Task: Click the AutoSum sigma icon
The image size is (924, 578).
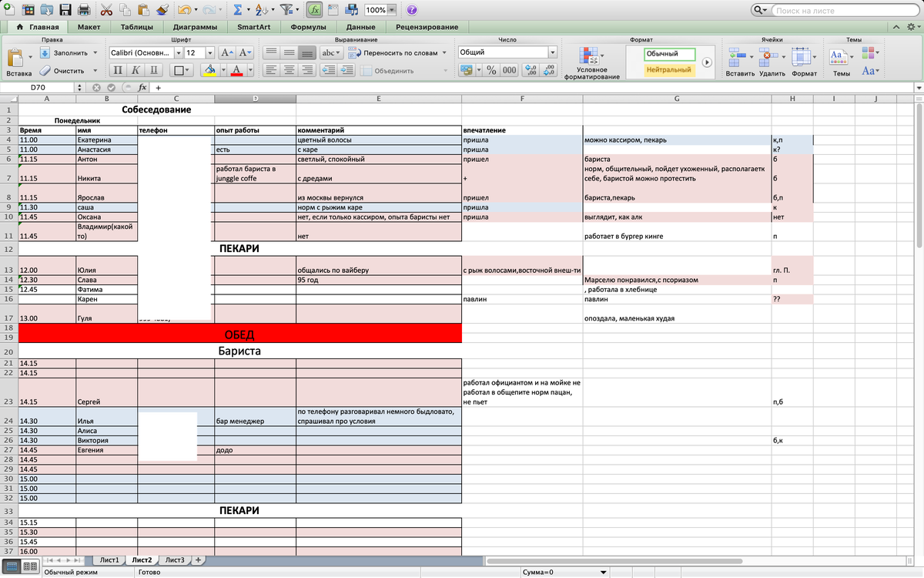Action: [x=237, y=10]
